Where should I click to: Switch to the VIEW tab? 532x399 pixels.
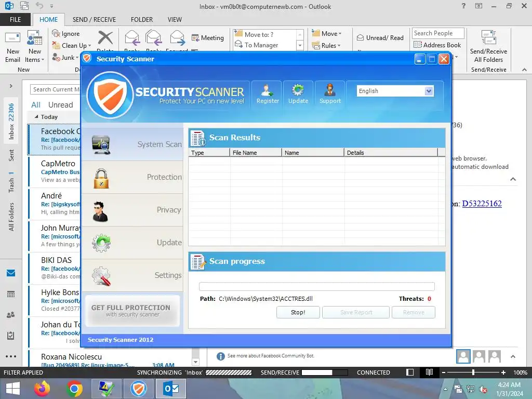coord(175,19)
